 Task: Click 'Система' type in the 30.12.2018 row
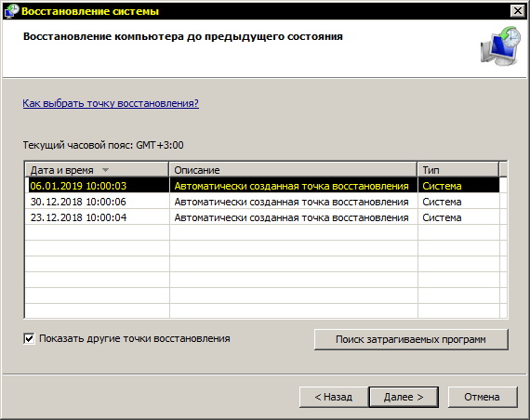point(442,202)
